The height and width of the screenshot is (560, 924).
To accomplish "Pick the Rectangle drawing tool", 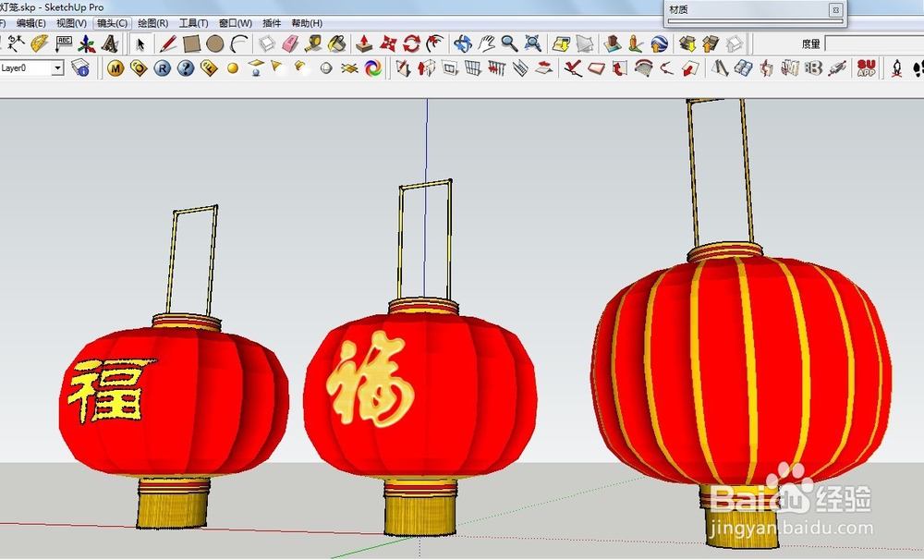I will pyautogui.click(x=191, y=44).
